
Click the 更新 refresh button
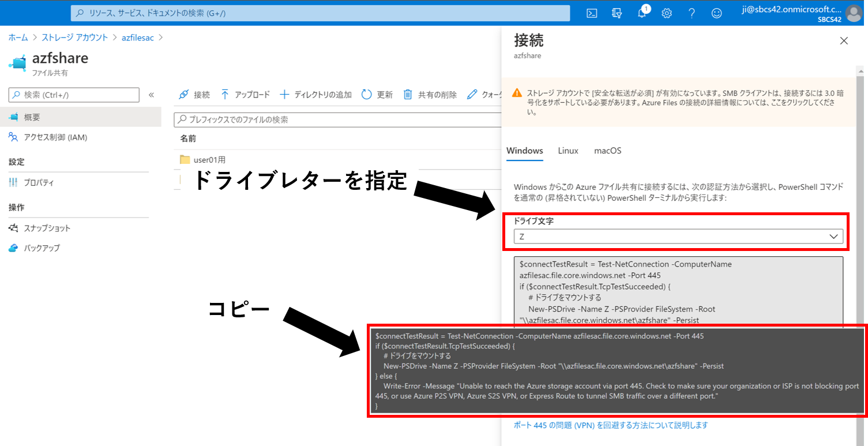377,95
